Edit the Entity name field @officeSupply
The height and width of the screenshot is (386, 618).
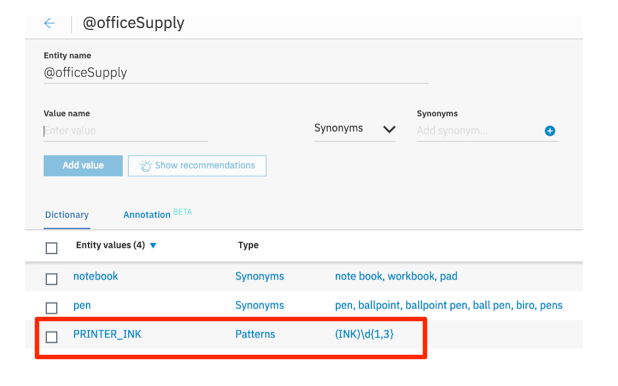tap(236, 73)
